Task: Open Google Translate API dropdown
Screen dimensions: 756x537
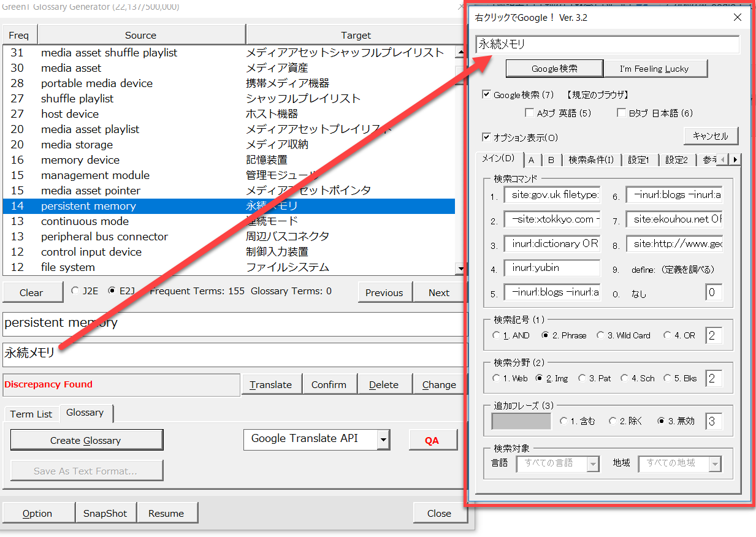Action: pos(383,439)
